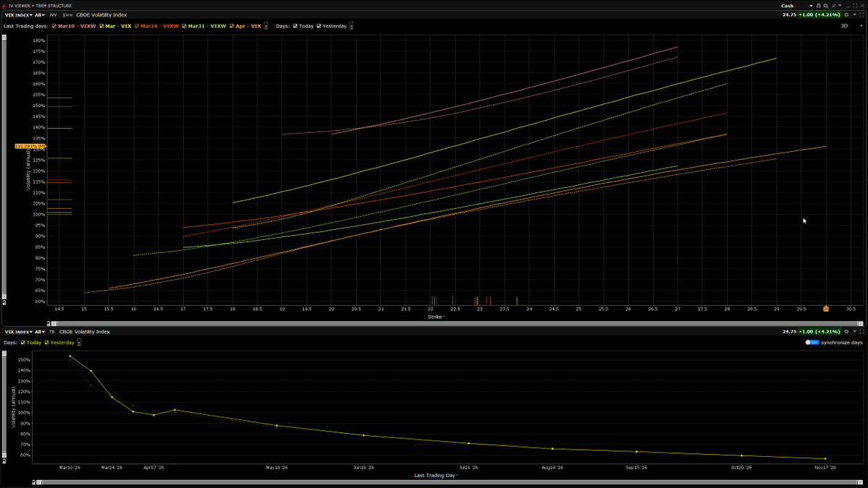The width and height of the screenshot is (868, 488).
Task: Click the Nov17 '26 data point on term curve
Action: point(825,459)
